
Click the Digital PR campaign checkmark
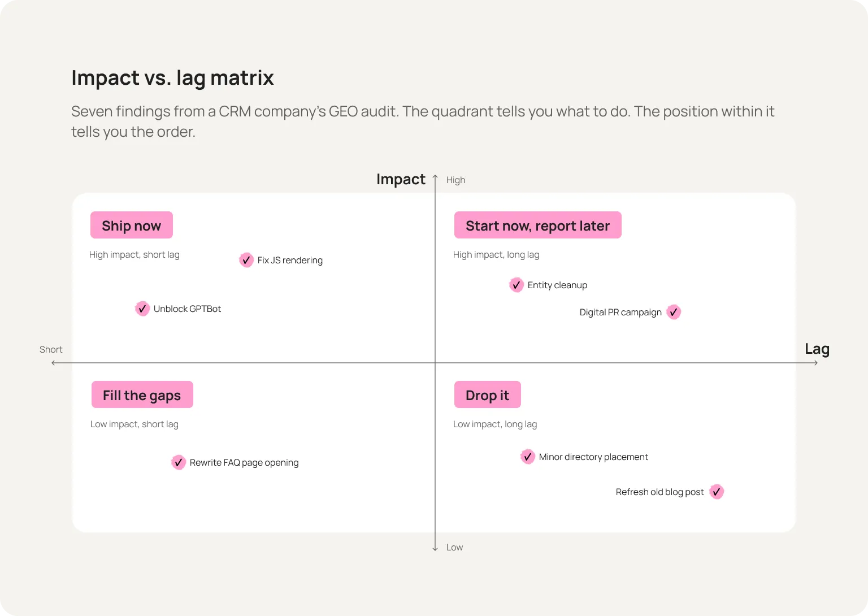(x=674, y=312)
